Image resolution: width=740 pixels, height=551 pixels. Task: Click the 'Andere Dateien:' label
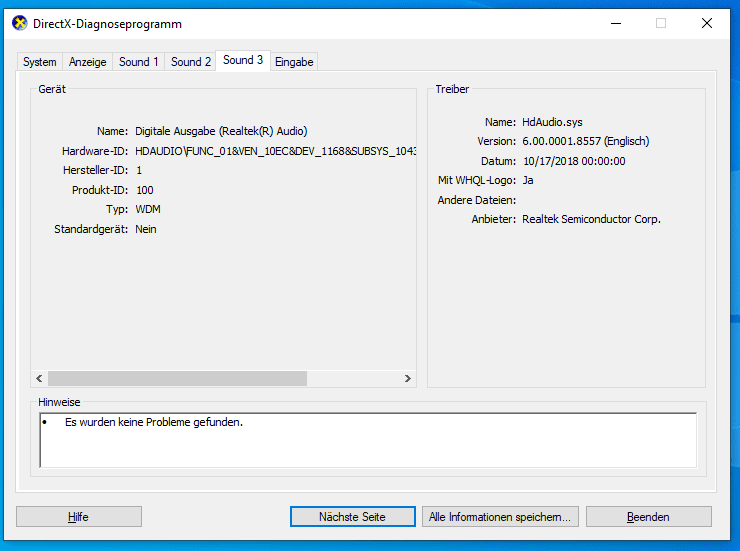click(477, 200)
